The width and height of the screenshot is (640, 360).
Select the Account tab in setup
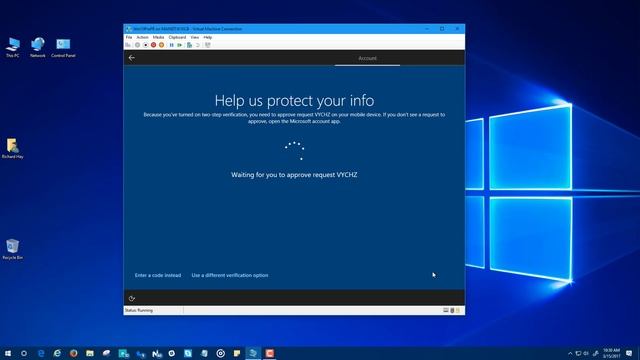pos(367,58)
